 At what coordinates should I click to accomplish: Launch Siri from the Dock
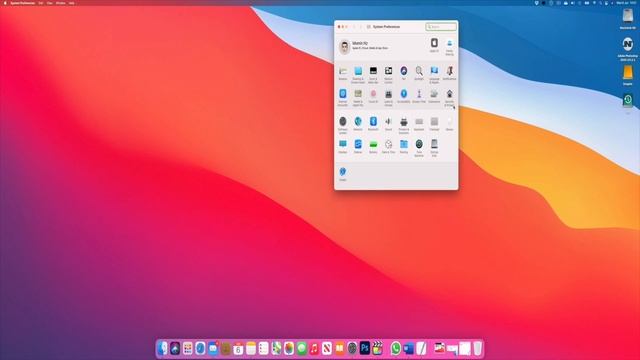pos(175,348)
